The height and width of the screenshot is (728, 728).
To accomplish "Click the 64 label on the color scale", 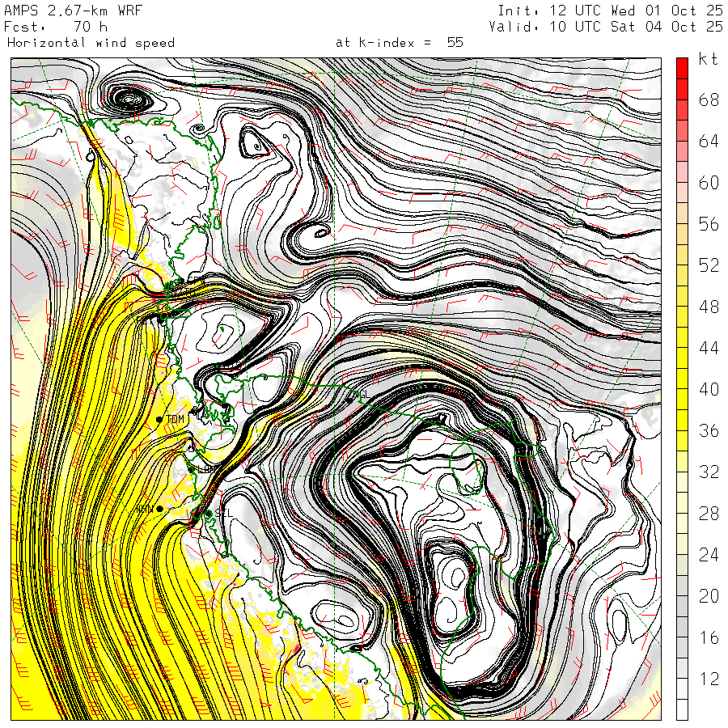I will coord(709,141).
